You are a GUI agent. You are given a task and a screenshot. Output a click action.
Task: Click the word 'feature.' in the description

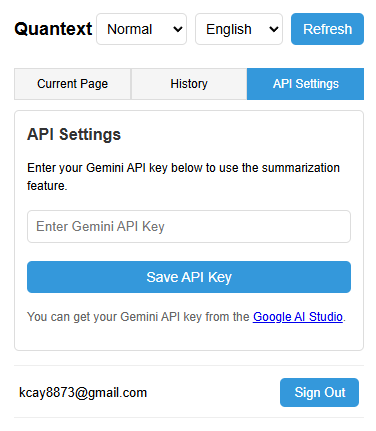click(x=47, y=186)
